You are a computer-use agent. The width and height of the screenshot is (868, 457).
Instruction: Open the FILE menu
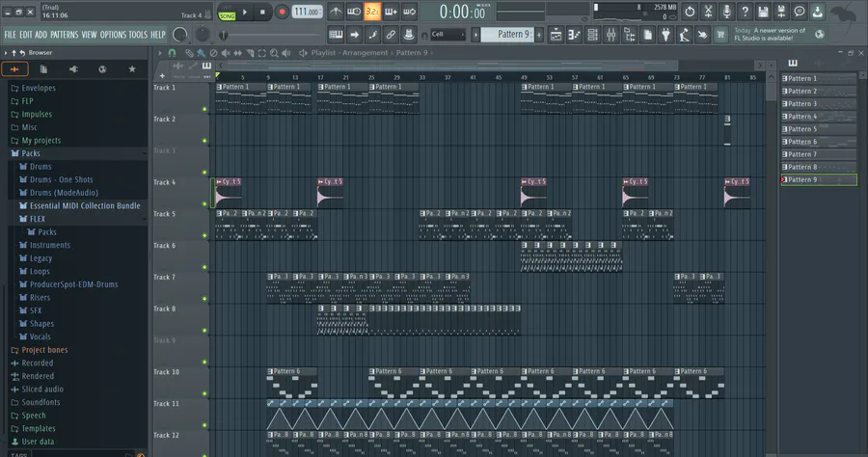click(x=10, y=35)
